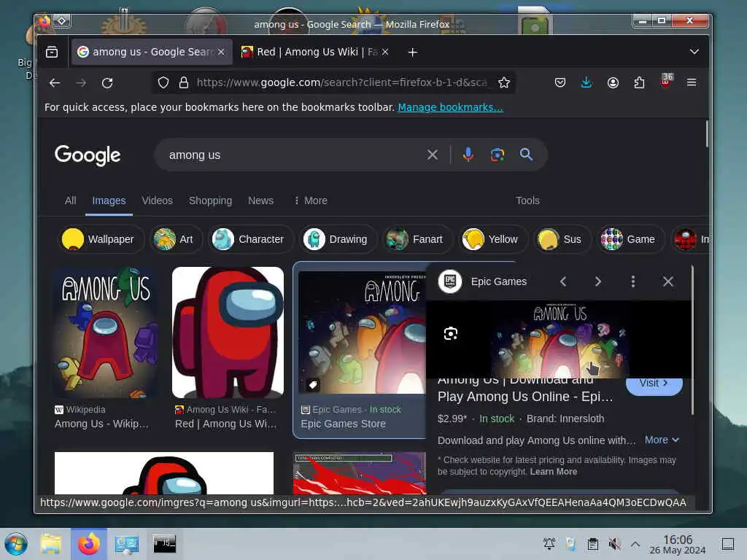
Task: Show site security padlock info
Action: click(183, 83)
